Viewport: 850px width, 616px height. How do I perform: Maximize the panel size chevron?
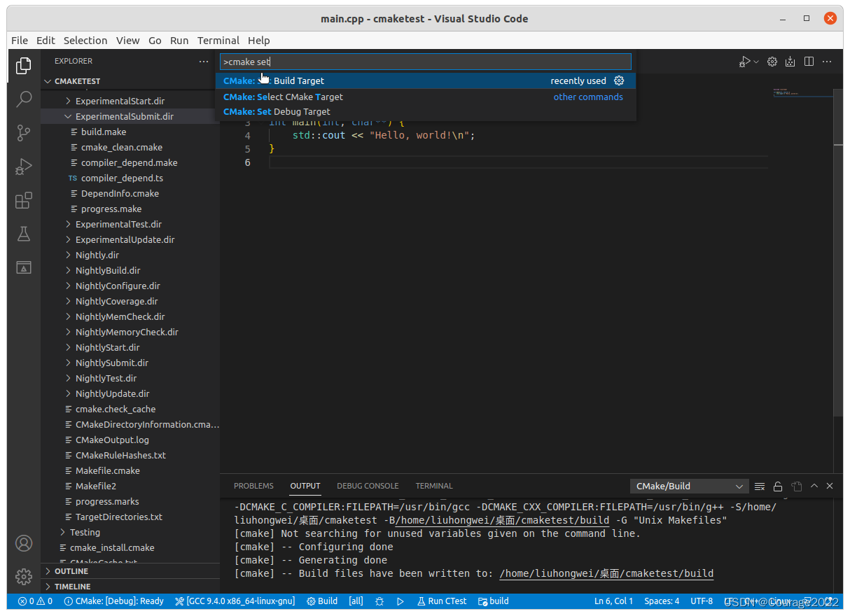point(814,486)
